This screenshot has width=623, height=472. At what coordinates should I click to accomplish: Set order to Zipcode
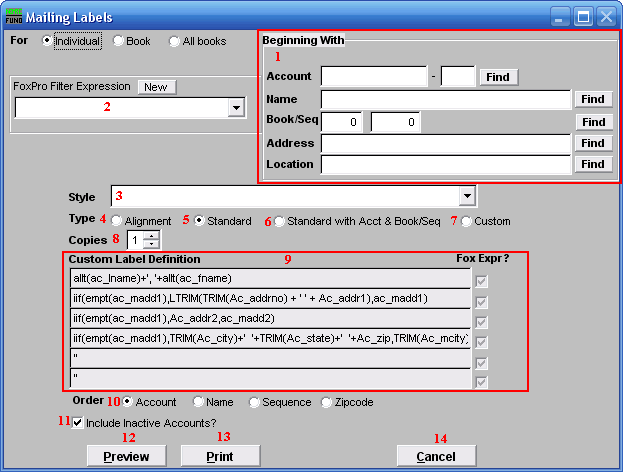[326, 402]
